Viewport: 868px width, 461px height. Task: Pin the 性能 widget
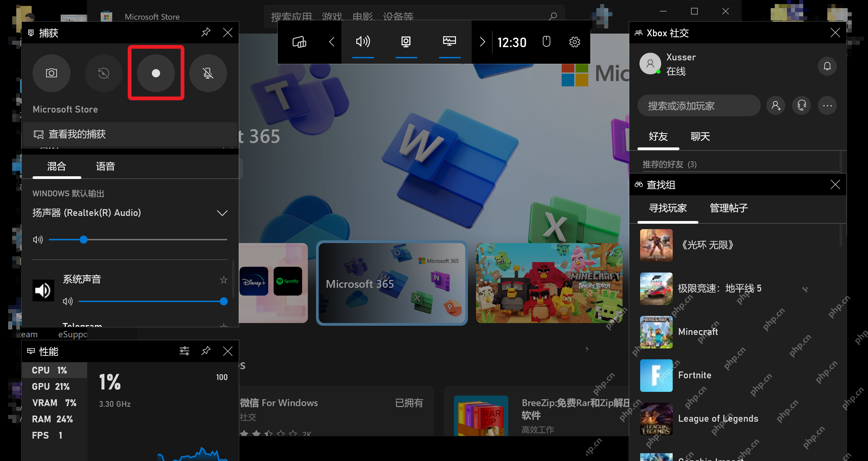[x=206, y=351]
